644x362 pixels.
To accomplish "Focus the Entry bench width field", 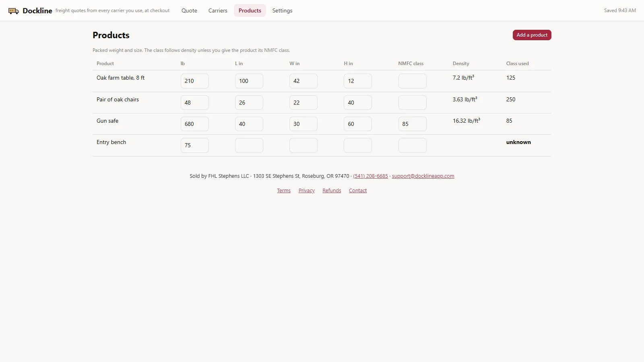I will coord(303,145).
